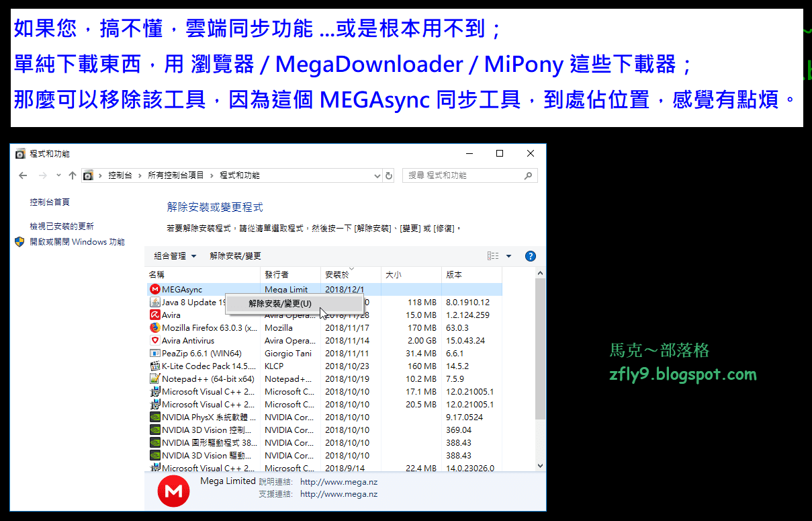The width and height of the screenshot is (812, 521).
Task: Click the view layout icon in toolbar
Action: coord(493,256)
